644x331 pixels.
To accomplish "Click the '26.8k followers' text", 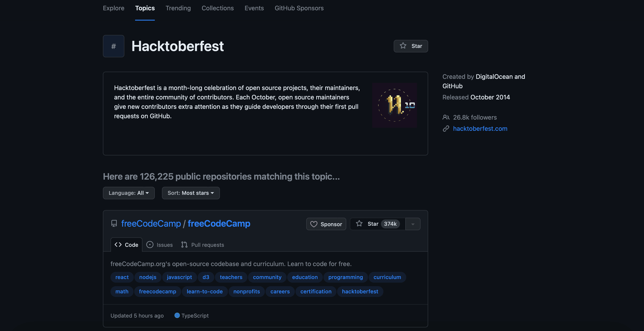I will pos(475,117).
